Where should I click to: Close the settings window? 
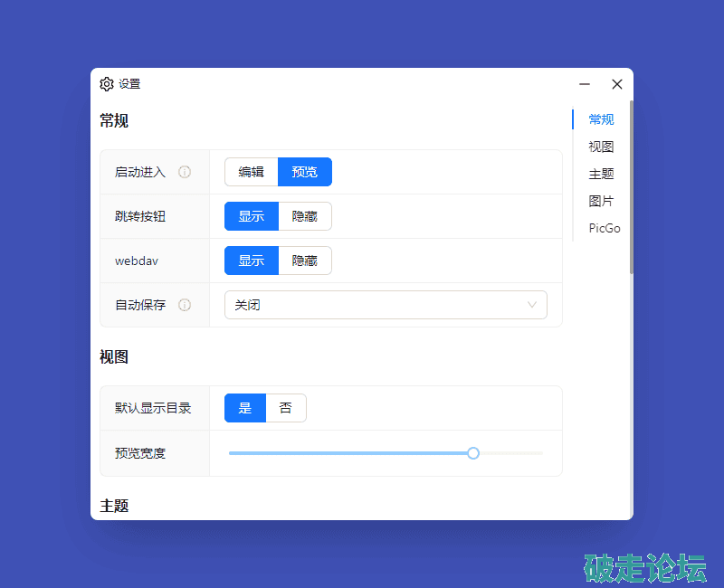pos(617,84)
